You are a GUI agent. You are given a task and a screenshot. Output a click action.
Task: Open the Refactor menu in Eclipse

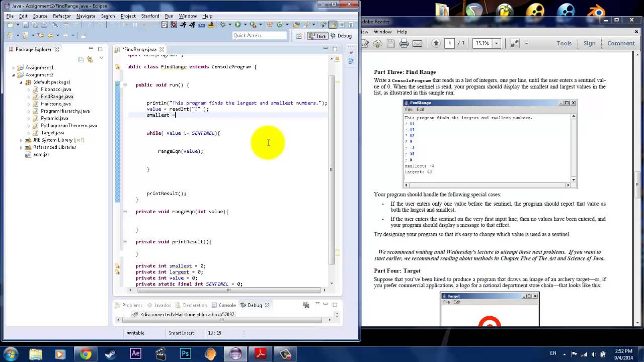pyautogui.click(x=62, y=16)
